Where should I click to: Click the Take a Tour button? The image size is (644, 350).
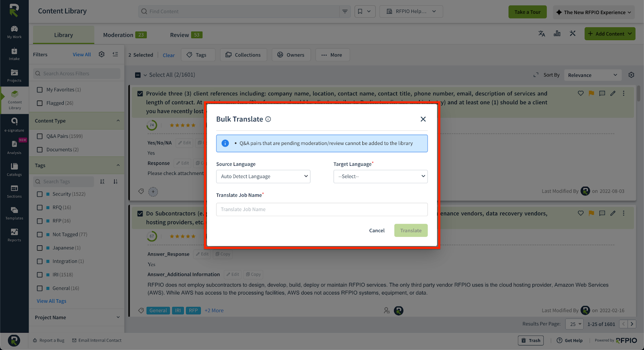point(527,12)
